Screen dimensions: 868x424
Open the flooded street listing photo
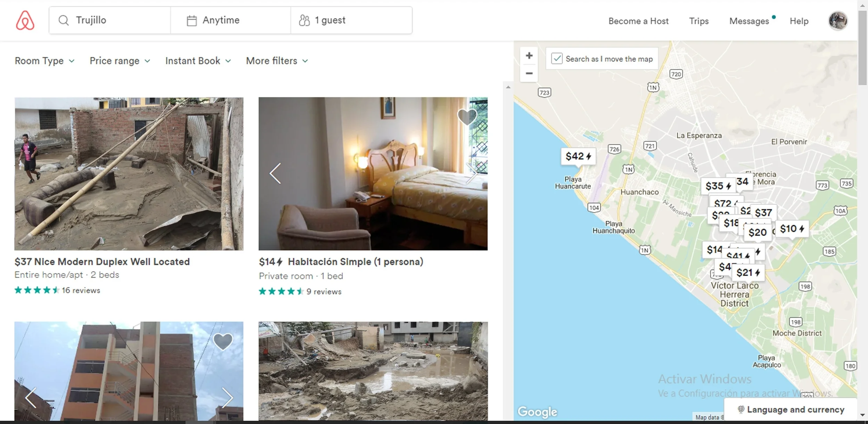pyautogui.click(x=373, y=371)
